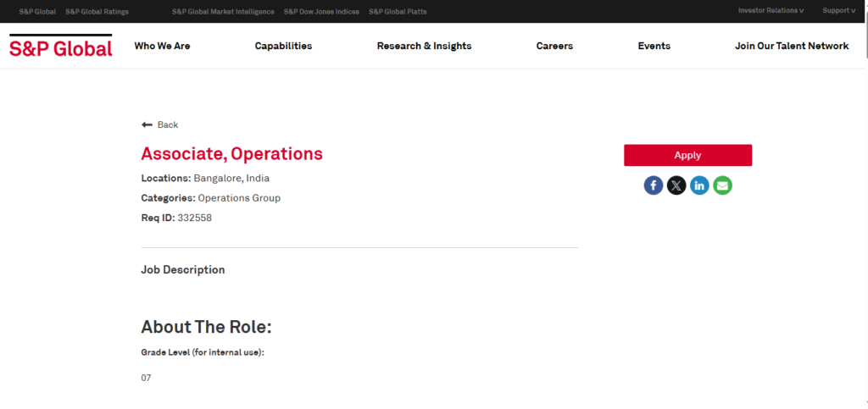Open the Research & Insights menu

[x=424, y=46]
